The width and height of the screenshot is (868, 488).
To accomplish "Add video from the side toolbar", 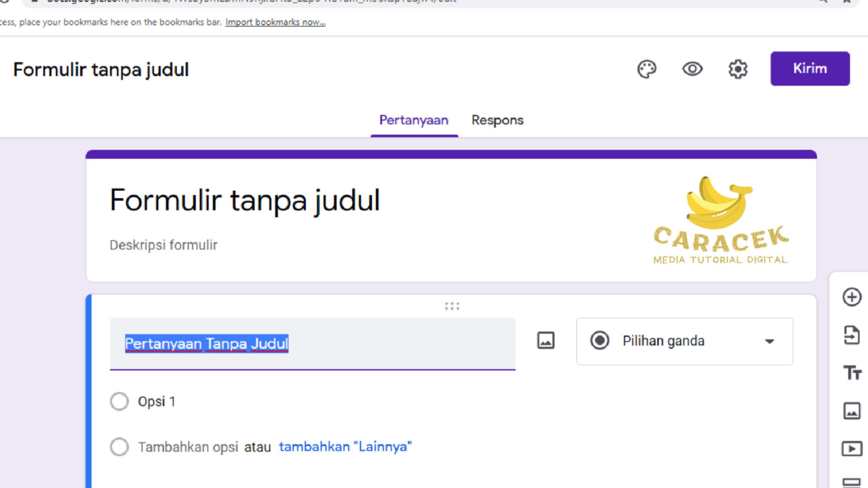I will pos(852,449).
